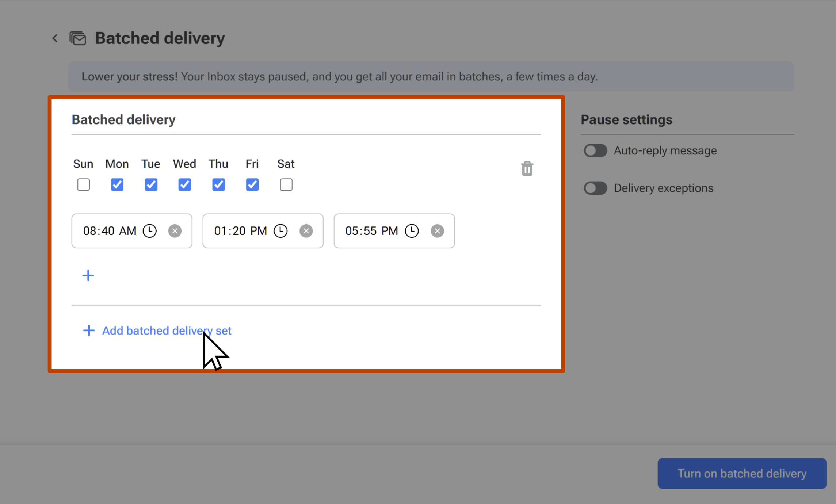The height and width of the screenshot is (504, 836).
Task: Uncheck the Mon checkbox
Action: click(x=117, y=185)
